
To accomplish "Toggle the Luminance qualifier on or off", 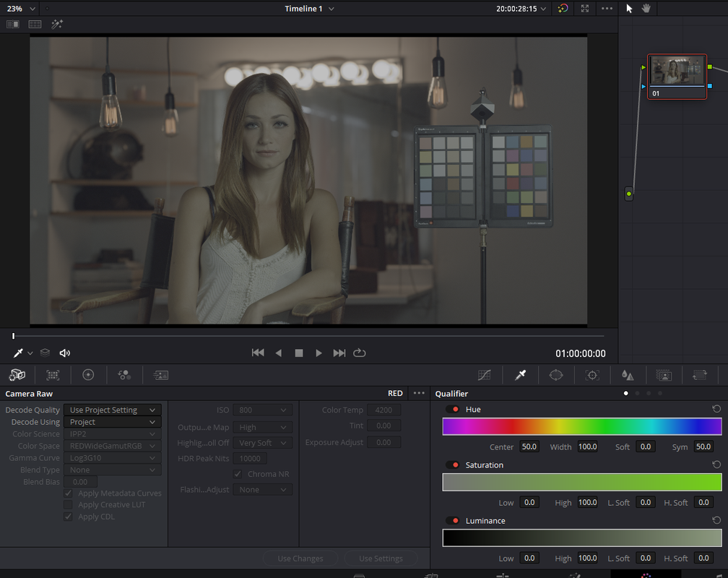I will click(453, 521).
